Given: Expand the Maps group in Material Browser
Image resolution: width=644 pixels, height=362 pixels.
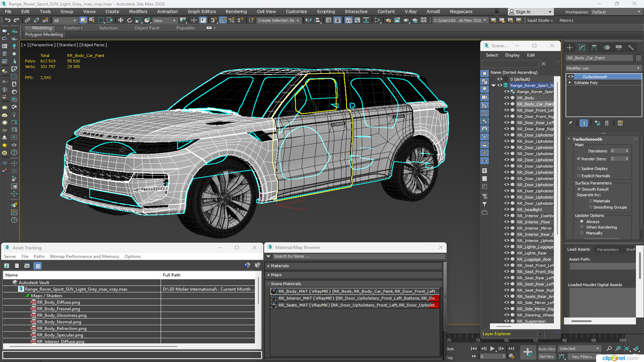Looking at the screenshot, I should click(268, 275).
